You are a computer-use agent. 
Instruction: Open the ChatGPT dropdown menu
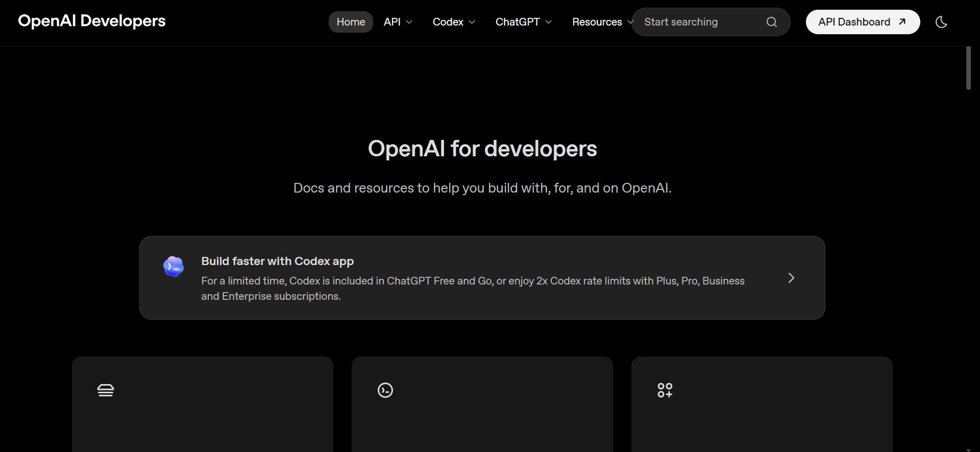(524, 22)
